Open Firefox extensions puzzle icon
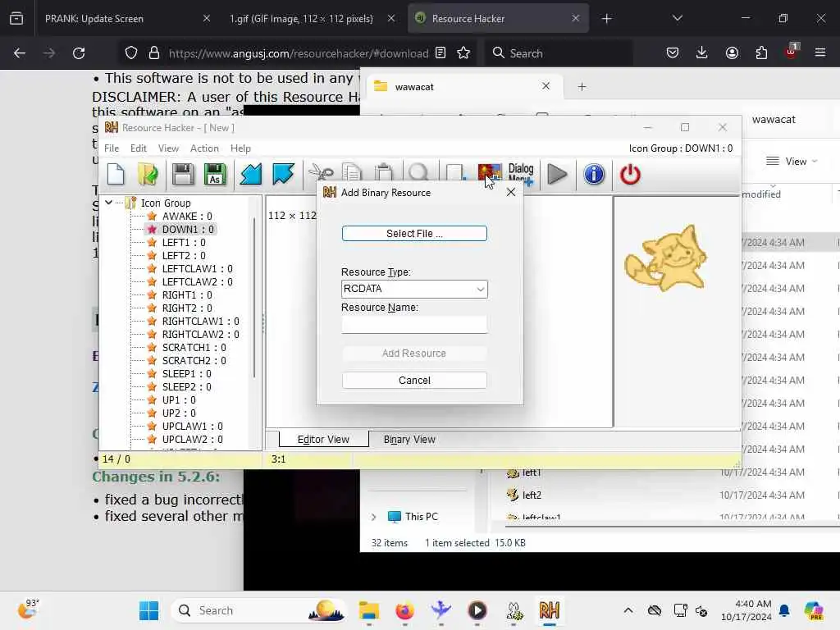 coord(761,53)
